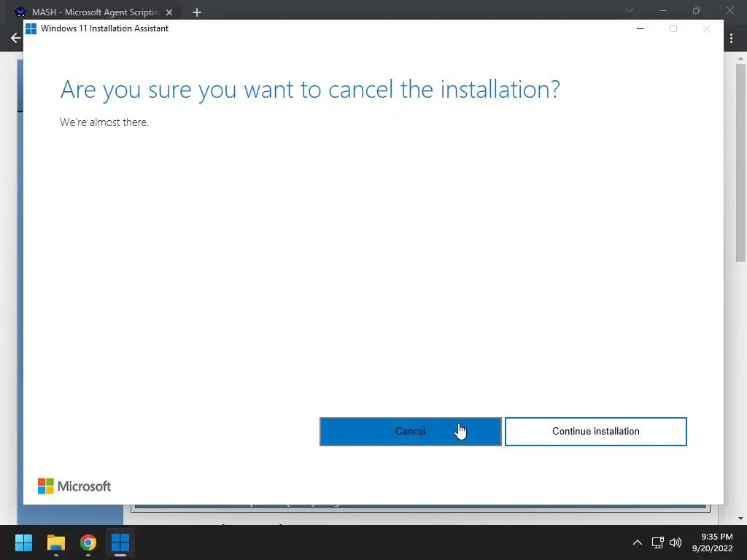Viewport: 747px width, 560px height.
Task: Show hidden system tray icons
Action: point(638,542)
